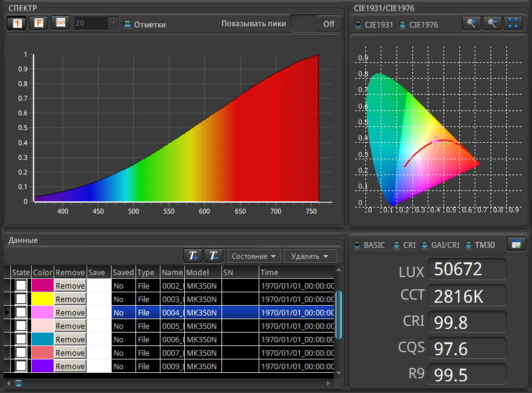Click the Remove button for row 0003
532x393 pixels.
click(x=70, y=299)
